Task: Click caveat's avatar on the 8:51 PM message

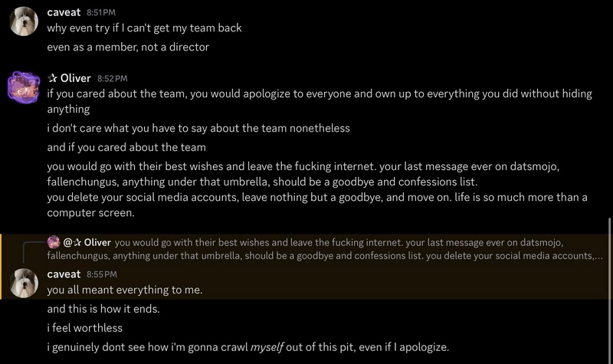Action: [24, 21]
